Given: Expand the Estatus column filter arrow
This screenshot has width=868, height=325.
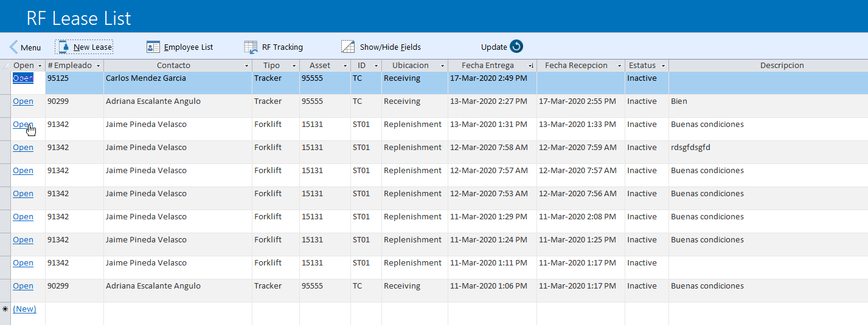Looking at the screenshot, I should [663, 66].
